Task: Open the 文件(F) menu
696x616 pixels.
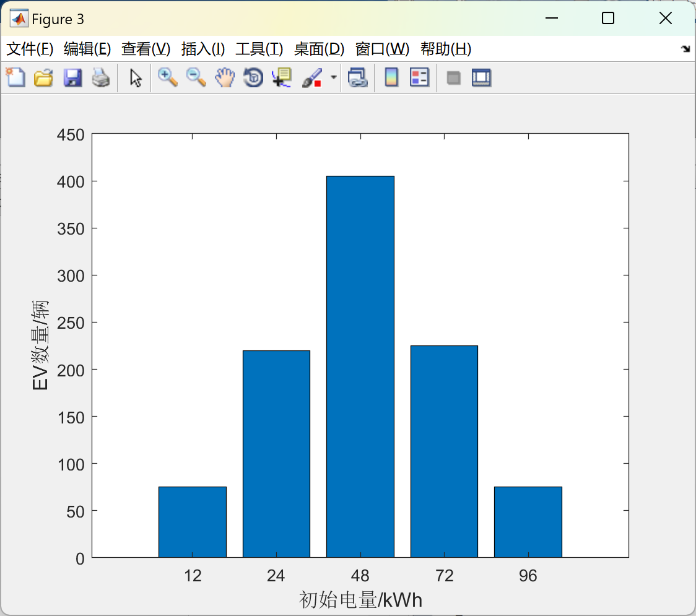Action: tap(30, 49)
